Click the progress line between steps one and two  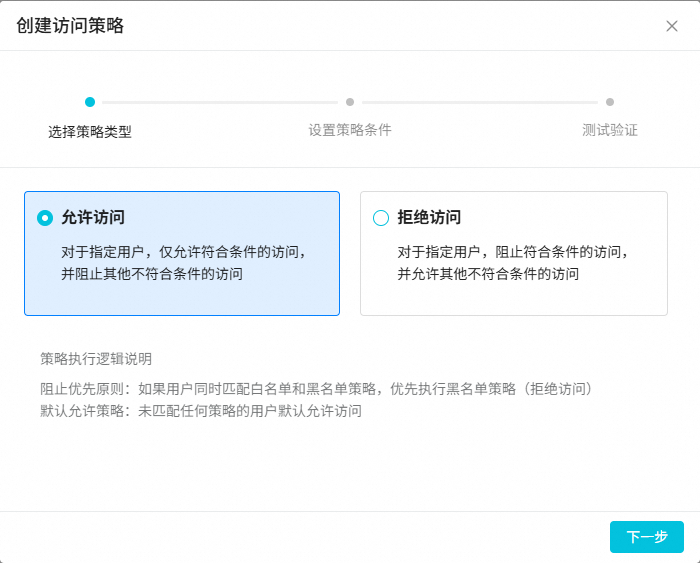(220, 102)
